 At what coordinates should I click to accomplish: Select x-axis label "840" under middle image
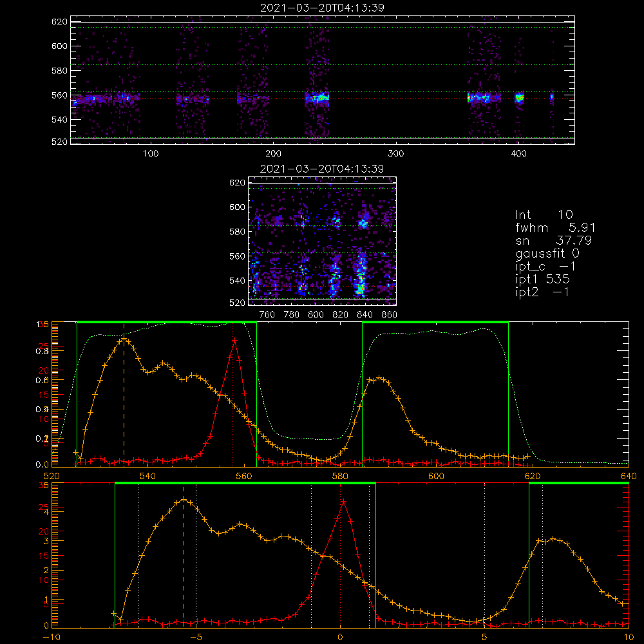coord(365,315)
